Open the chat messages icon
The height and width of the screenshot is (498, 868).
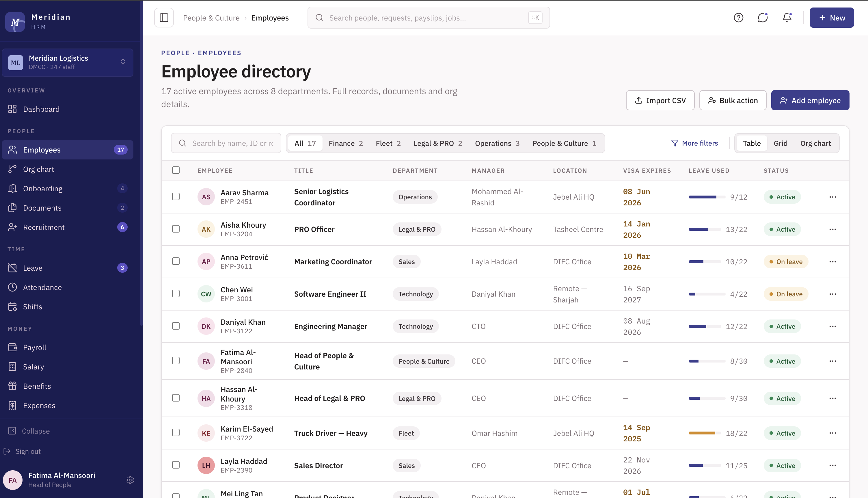click(763, 18)
